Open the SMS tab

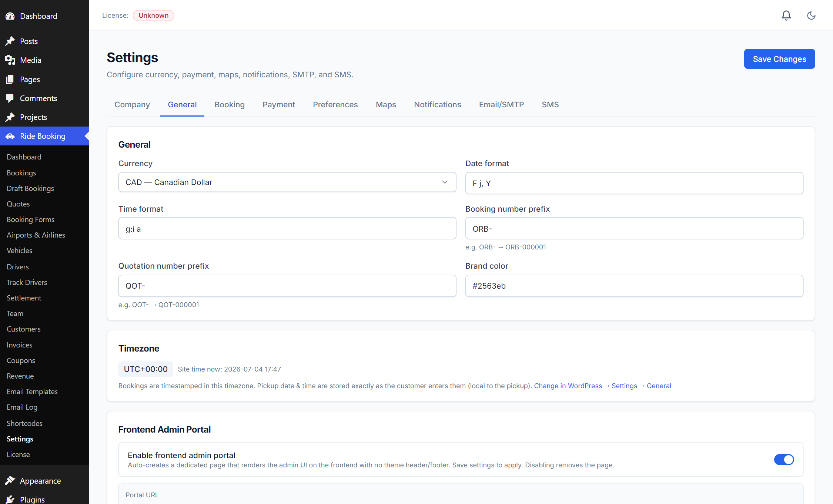(x=550, y=105)
